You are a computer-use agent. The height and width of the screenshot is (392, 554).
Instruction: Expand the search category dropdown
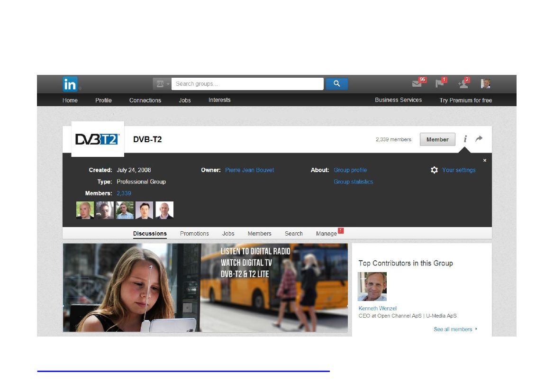tap(162, 84)
